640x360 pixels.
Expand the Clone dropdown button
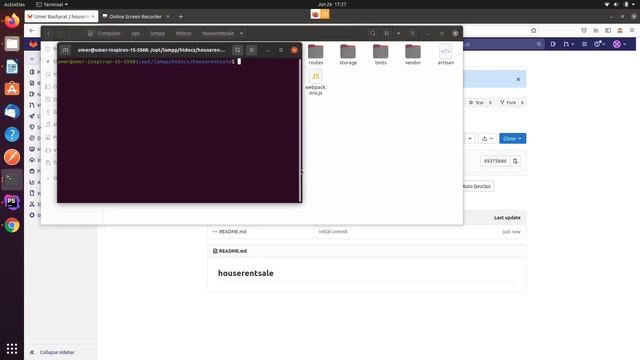click(x=513, y=139)
